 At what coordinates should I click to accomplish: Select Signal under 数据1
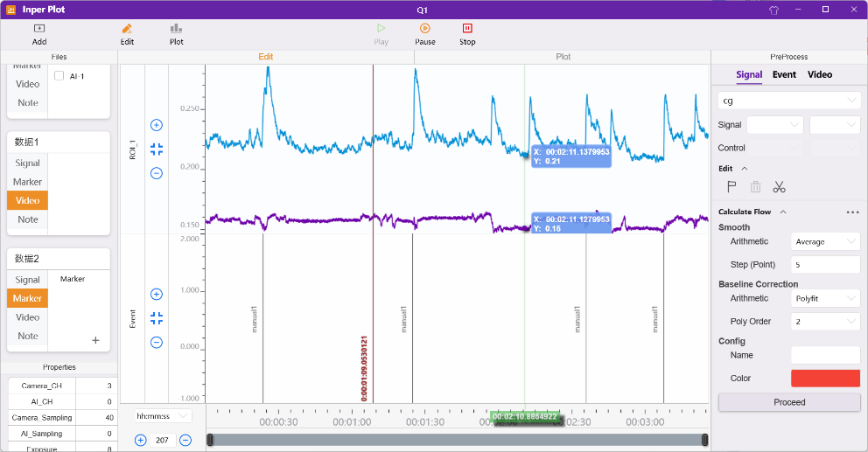(28, 163)
